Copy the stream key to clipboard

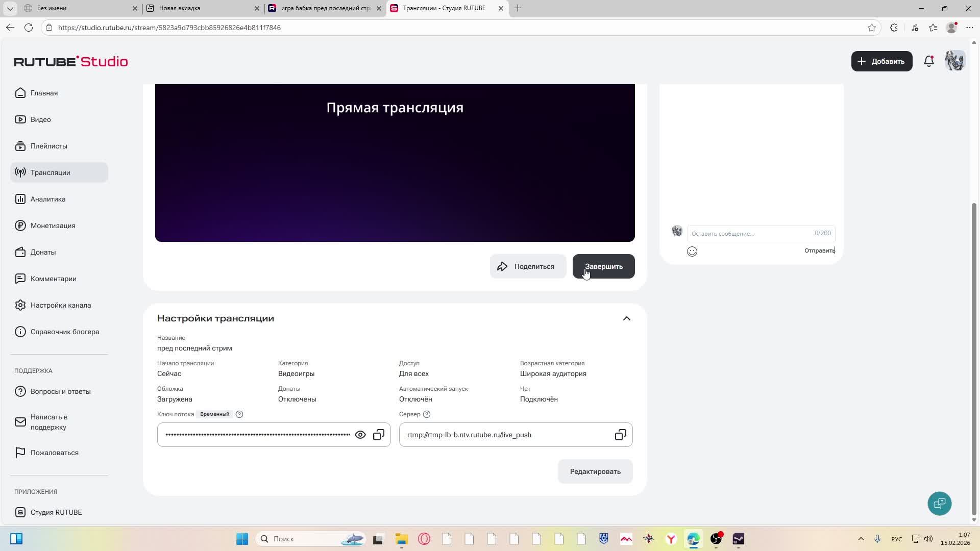tap(379, 435)
